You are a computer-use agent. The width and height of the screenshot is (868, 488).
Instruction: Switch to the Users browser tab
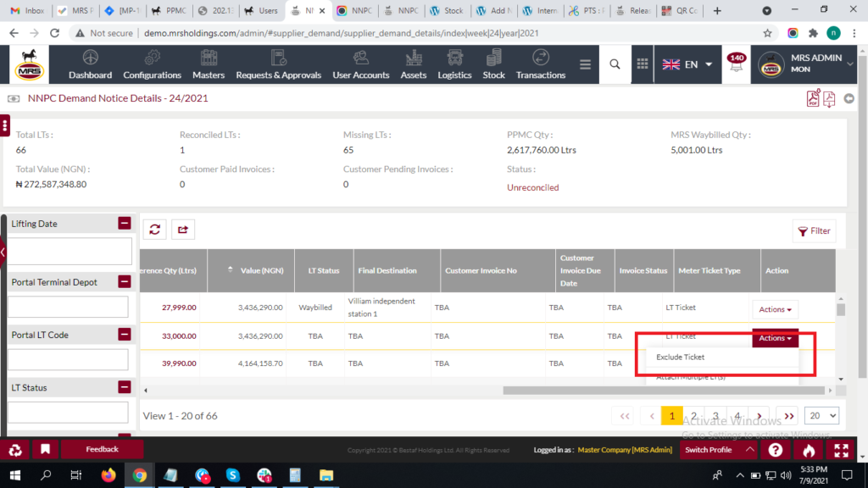[x=261, y=10]
